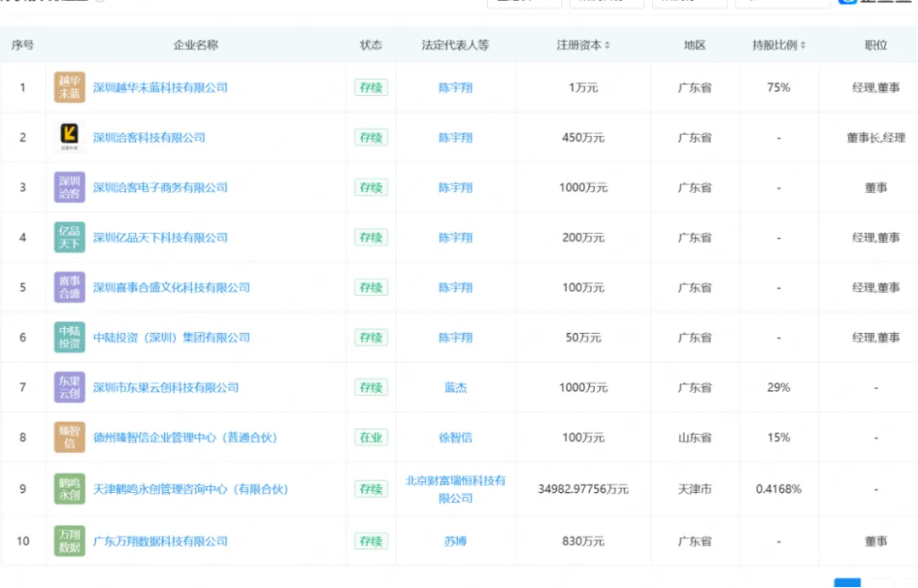Image resolution: width=918 pixels, height=588 pixels.
Task: Click the green 亿品天下 logo icon
Action: pos(70,238)
